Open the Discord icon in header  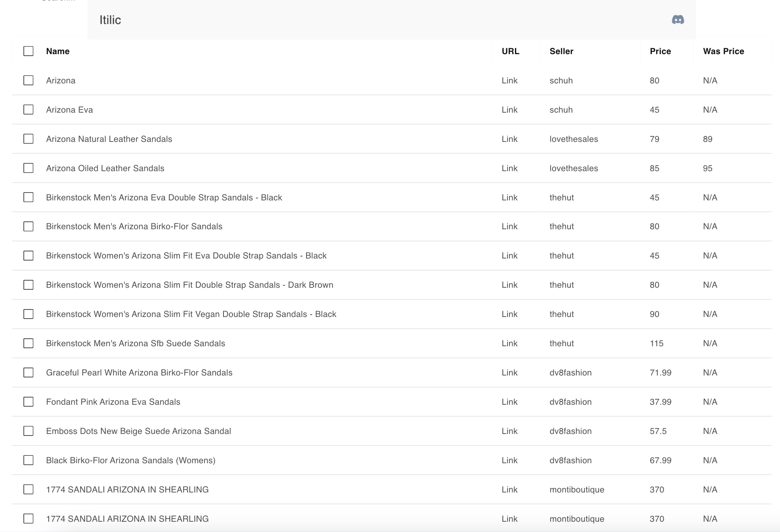[x=678, y=20]
